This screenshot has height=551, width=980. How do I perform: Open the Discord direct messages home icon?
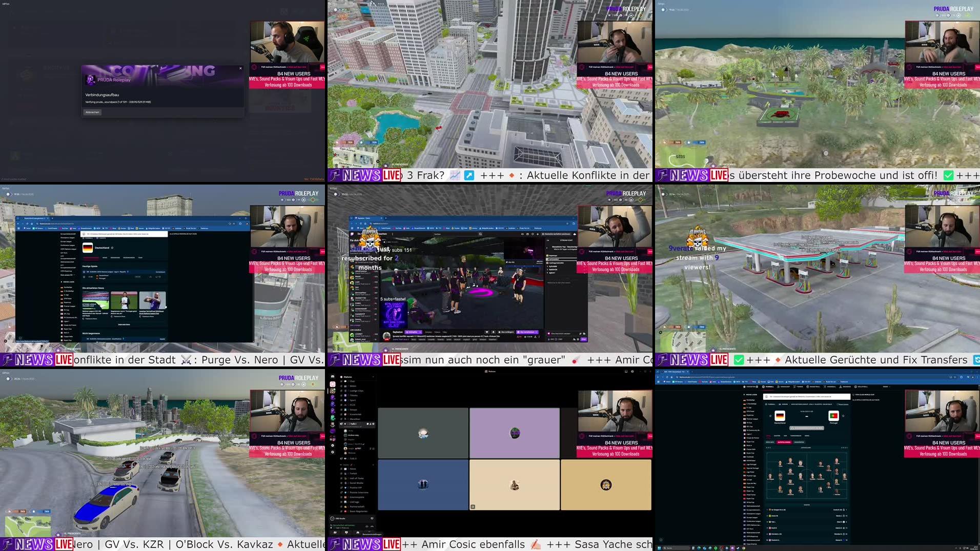tap(333, 376)
